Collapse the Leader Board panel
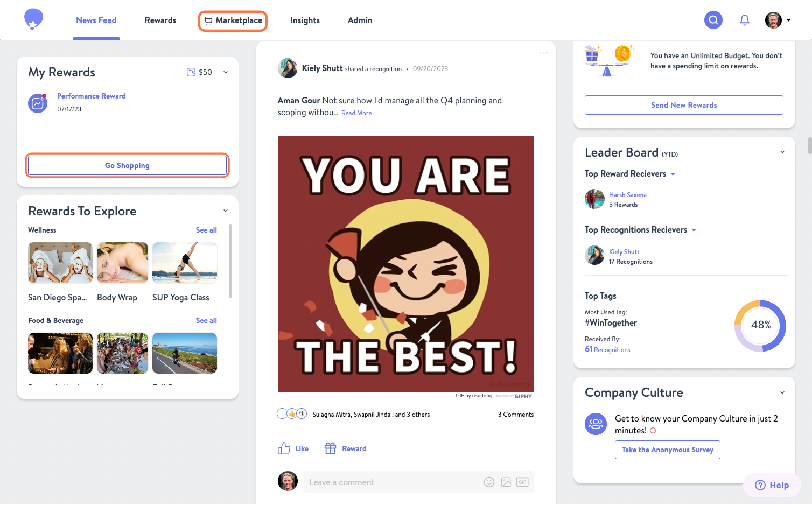The height and width of the screenshot is (505, 812). coord(782,152)
